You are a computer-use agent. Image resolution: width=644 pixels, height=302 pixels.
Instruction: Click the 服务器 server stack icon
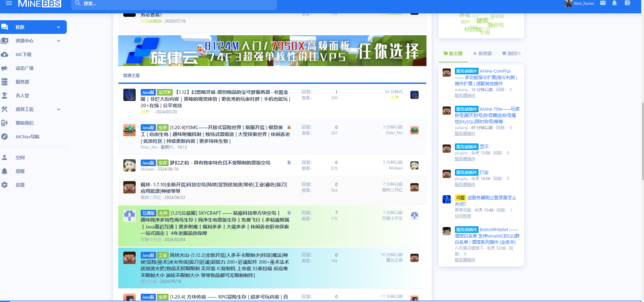(4, 82)
